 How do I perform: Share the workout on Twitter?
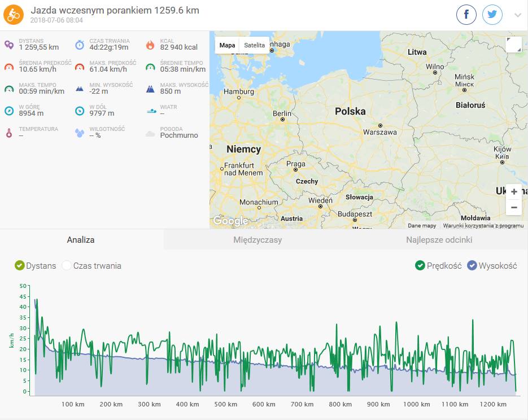pyautogui.click(x=492, y=15)
